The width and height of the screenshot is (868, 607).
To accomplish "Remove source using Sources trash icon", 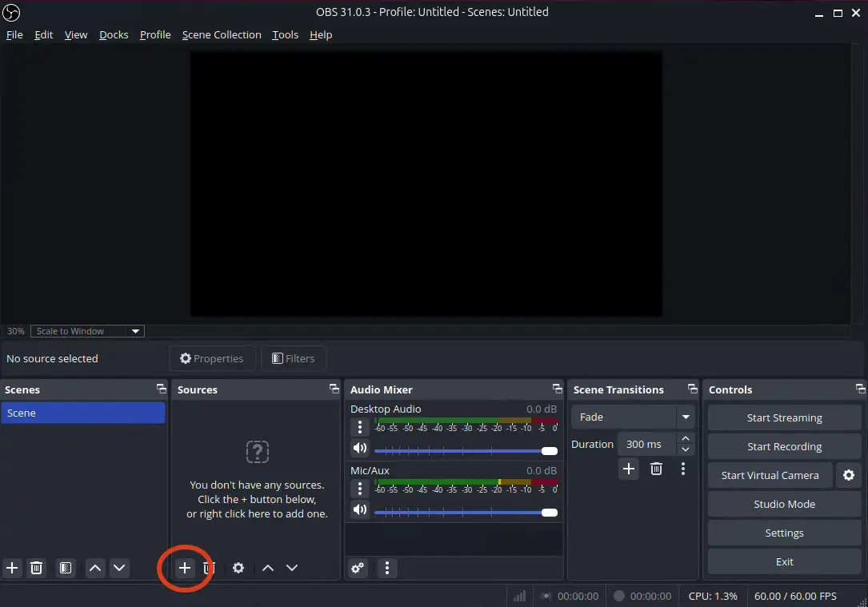I will (209, 568).
